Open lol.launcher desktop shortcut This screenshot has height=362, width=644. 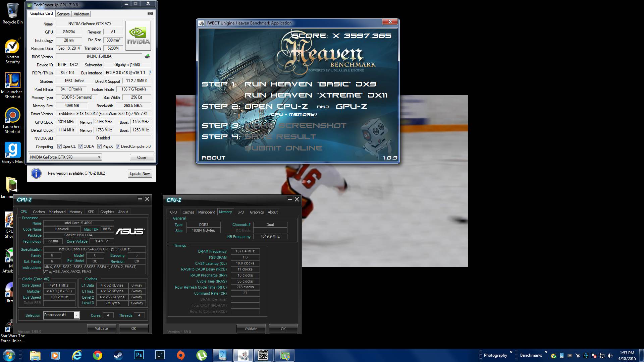(12, 85)
